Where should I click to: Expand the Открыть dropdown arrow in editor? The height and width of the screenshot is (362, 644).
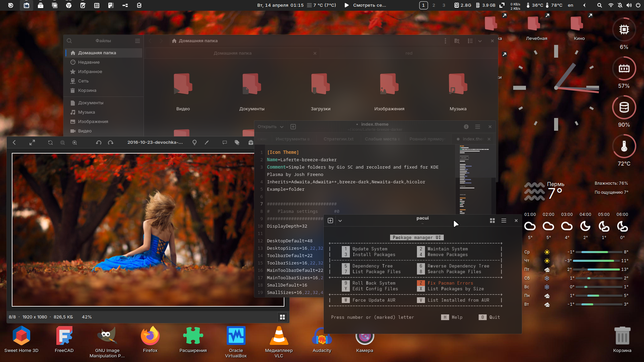pyautogui.click(x=282, y=127)
